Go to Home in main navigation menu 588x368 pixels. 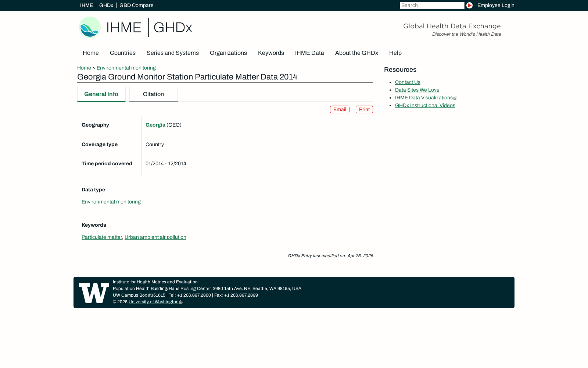tap(91, 53)
